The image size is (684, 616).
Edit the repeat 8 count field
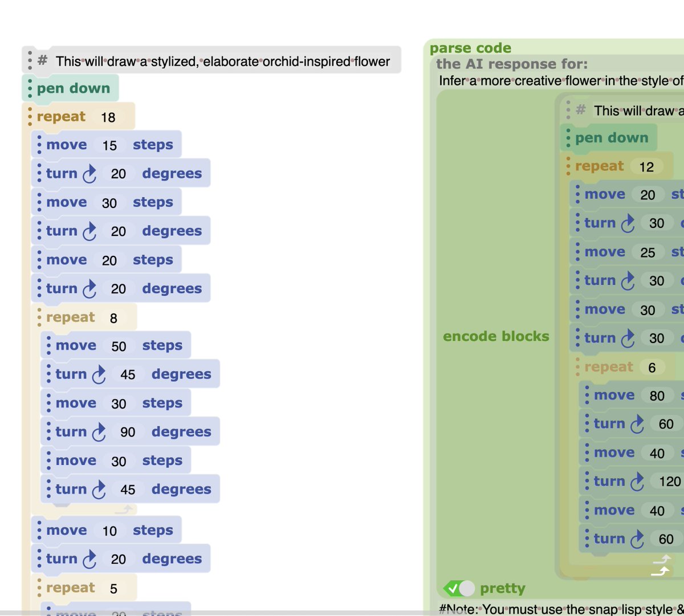point(113,318)
